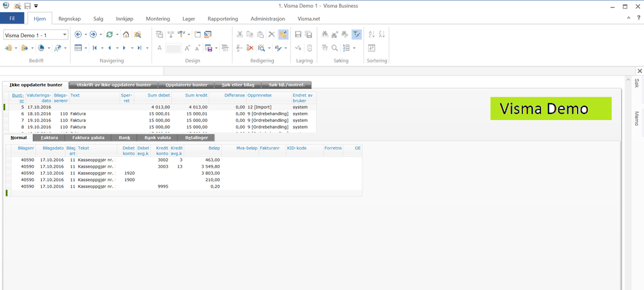Click the amount cell 3 549,80
The width and height of the screenshot is (644, 290).
202,167
